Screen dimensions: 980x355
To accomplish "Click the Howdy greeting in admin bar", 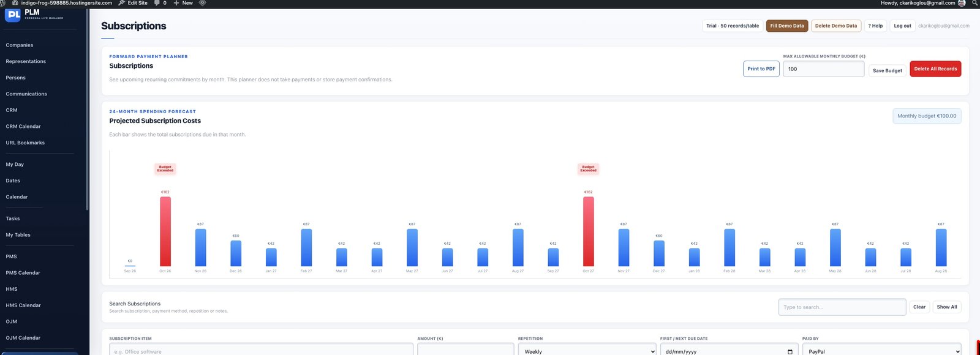I will [x=918, y=3].
